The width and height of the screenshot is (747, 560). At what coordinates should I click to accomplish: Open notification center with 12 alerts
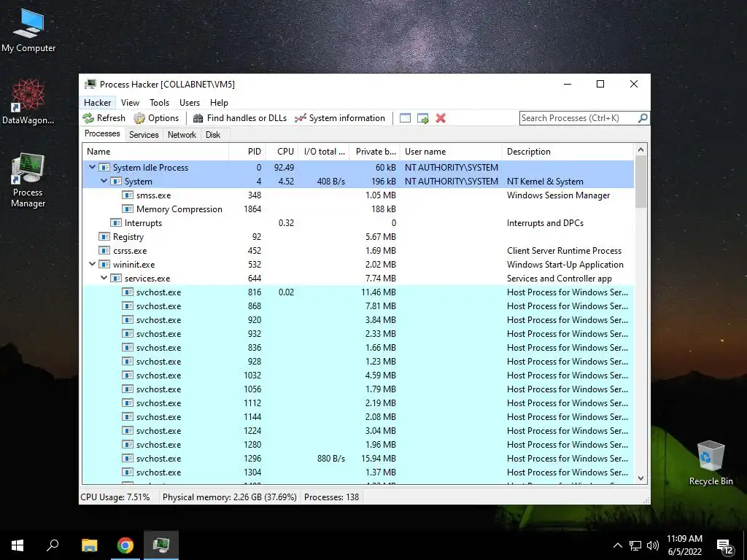pos(724,546)
